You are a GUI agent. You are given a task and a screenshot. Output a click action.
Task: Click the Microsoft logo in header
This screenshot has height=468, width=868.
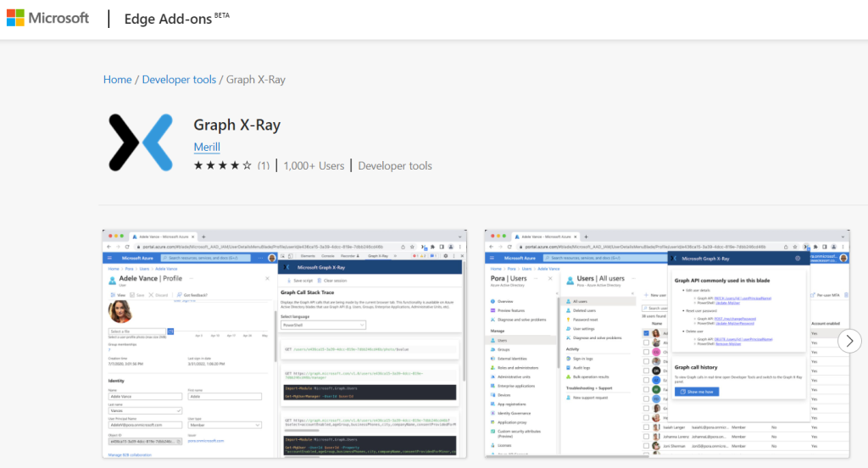pyautogui.click(x=47, y=18)
